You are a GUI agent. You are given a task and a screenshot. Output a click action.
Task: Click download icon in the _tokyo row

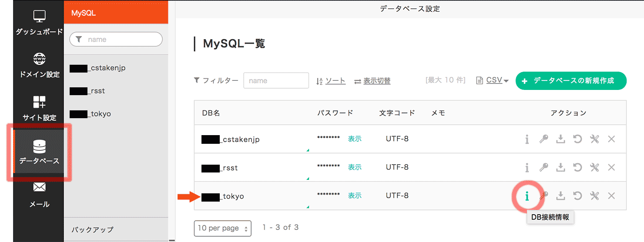(561, 196)
